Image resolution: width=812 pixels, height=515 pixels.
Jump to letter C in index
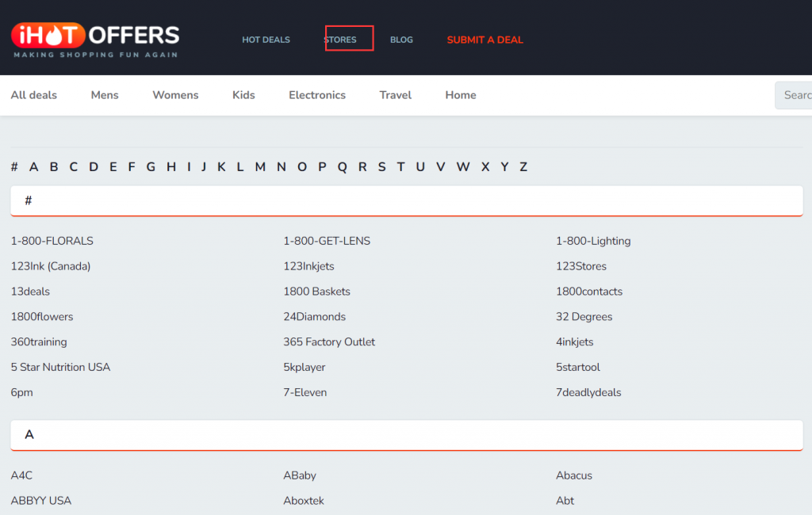coord(74,166)
